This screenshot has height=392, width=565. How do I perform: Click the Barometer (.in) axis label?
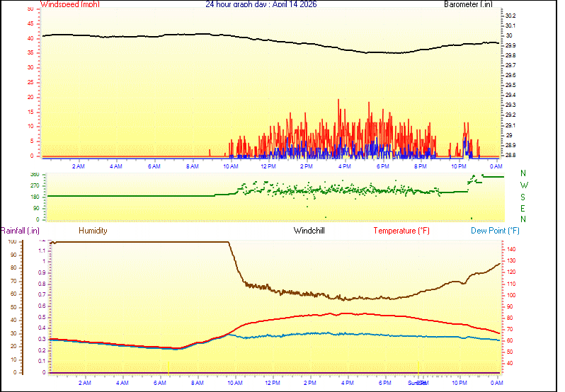click(468, 4)
